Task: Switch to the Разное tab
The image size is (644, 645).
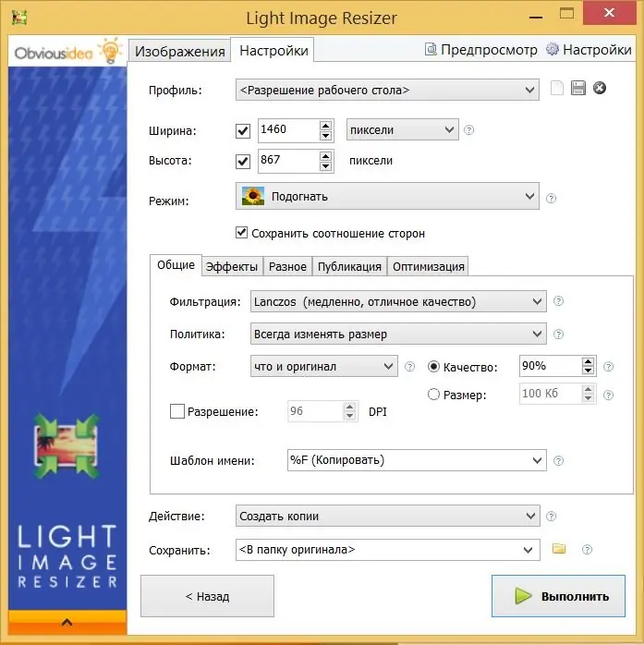Action: [x=287, y=266]
